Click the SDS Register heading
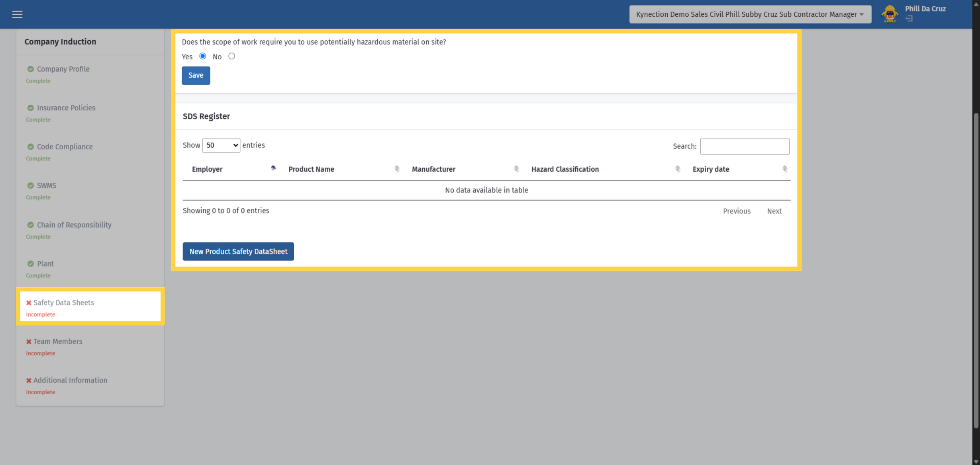Viewport: 980px width, 465px height. [206, 116]
